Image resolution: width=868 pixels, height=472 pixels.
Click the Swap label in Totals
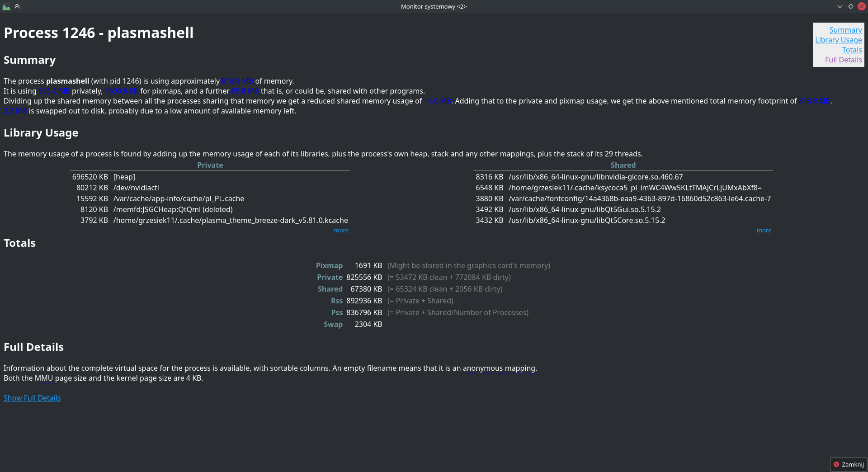(333, 325)
